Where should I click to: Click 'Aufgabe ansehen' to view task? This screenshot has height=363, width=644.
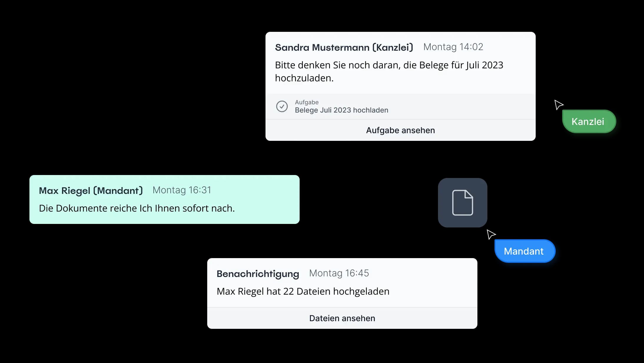pyautogui.click(x=400, y=130)
